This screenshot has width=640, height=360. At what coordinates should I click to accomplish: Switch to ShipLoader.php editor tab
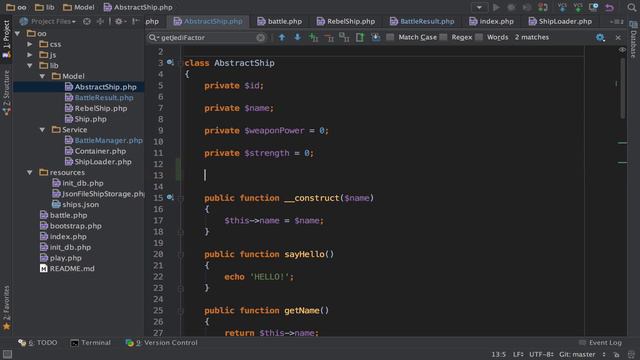560,21
